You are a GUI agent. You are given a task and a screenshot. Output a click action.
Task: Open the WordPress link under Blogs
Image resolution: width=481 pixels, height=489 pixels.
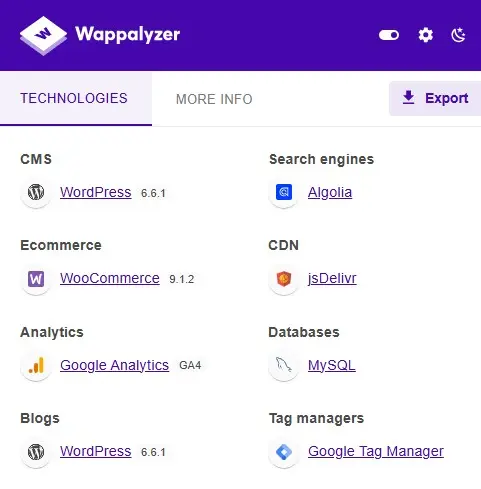point(96,451)
